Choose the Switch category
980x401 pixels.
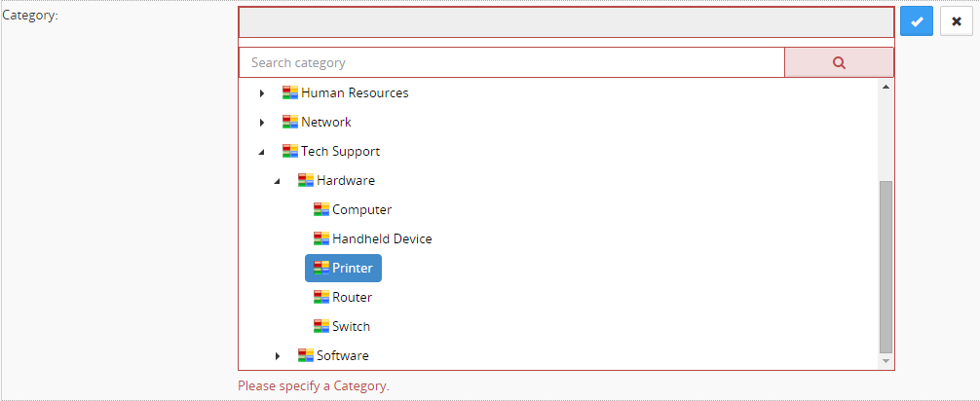click(x=351, y=327)
